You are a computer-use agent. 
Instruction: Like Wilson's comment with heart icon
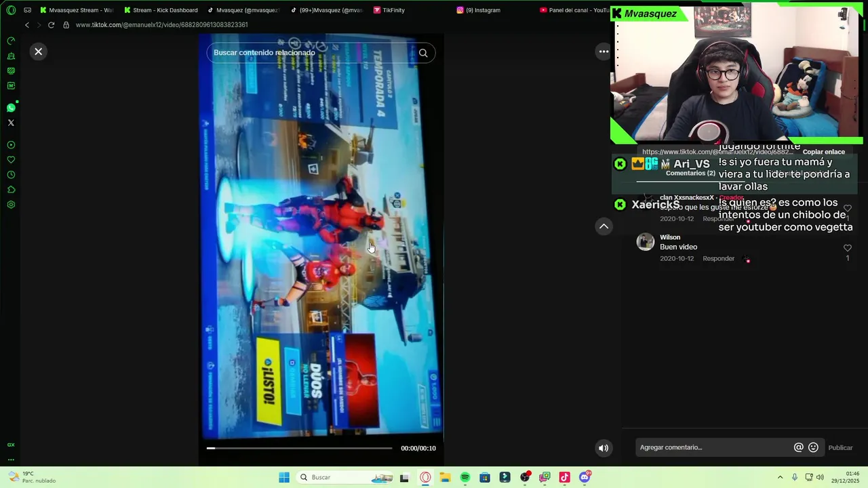pos(847,248)
